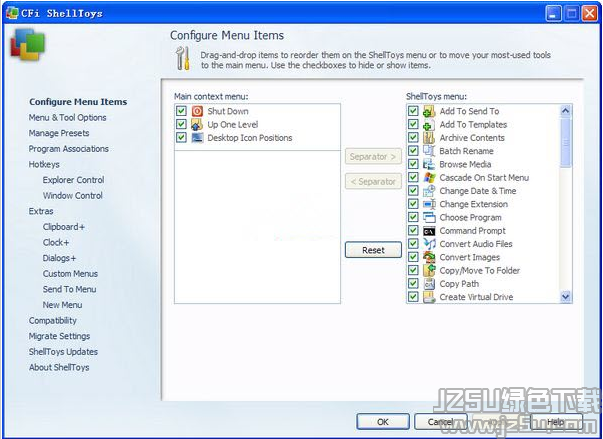Click the Archive Contents icon
The width and height of the screenshot is (603, 439).
429,138
